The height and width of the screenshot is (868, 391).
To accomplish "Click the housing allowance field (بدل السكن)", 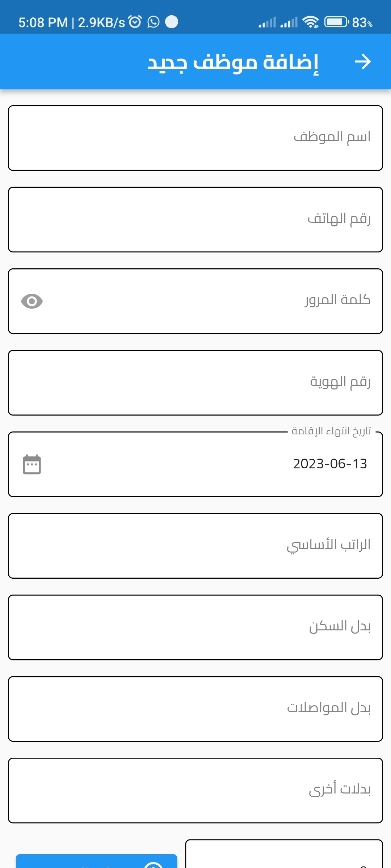I will point(195,627).
